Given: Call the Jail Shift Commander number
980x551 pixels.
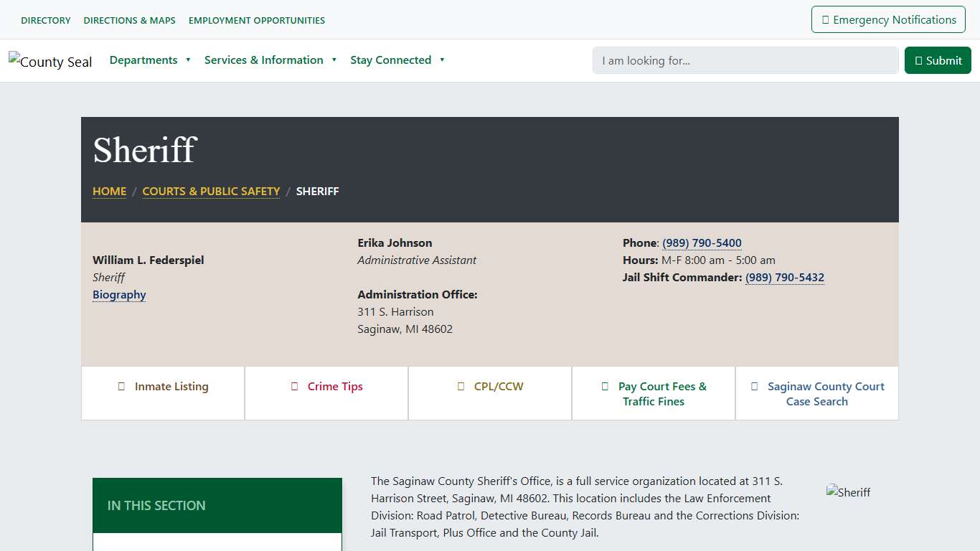Looking at the screenshot, I should tap(784, 278).
